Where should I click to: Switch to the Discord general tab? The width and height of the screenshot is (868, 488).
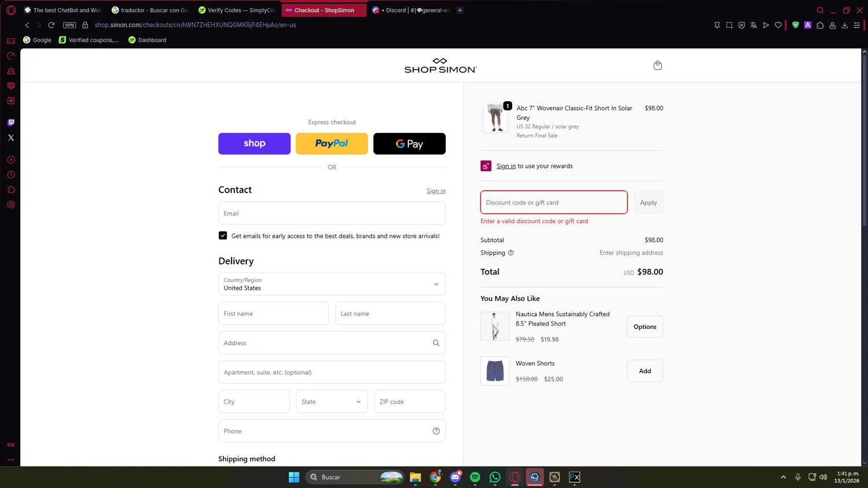tap(410, 10)
